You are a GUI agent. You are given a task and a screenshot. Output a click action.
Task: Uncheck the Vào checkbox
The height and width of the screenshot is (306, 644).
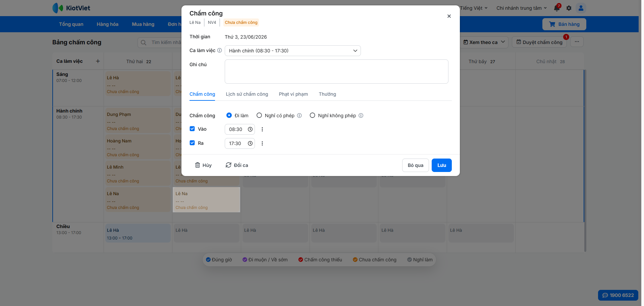pos(192,129)
